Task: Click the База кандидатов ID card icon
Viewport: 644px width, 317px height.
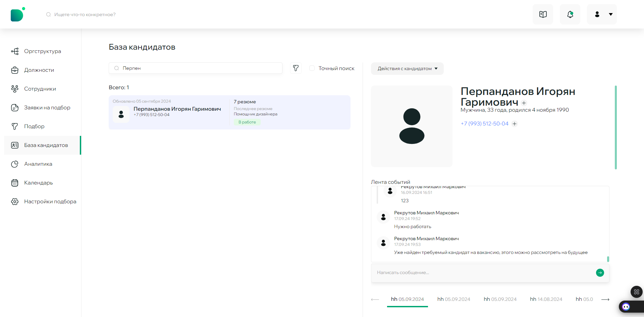Action: point(15,145)
